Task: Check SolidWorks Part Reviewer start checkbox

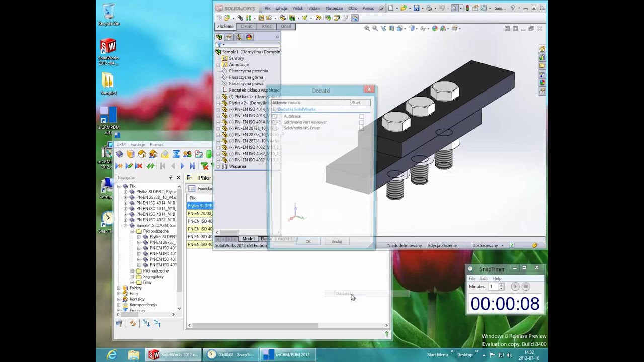Action: pyautogui.click(x=361, y=122)
